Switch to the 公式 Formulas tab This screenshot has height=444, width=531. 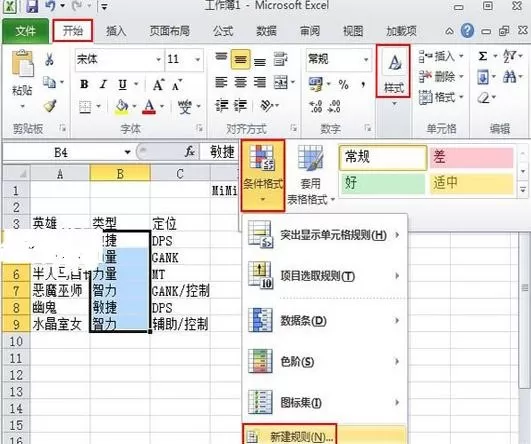coord(223,31)
